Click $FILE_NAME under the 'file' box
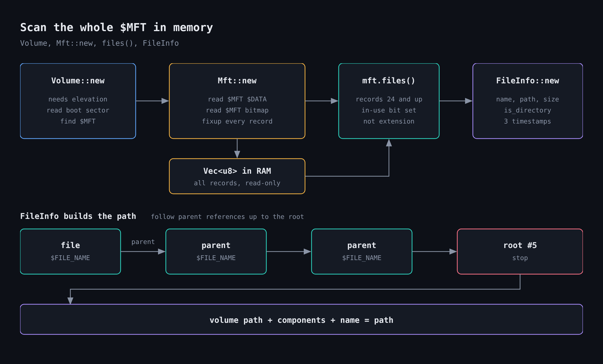 [x=70, y=258]
